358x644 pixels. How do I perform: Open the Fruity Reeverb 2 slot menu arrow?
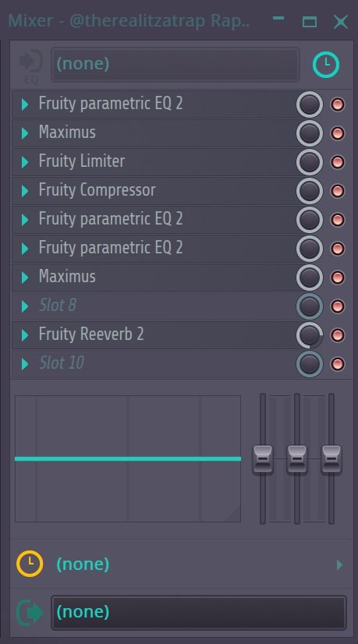(25, 334)
